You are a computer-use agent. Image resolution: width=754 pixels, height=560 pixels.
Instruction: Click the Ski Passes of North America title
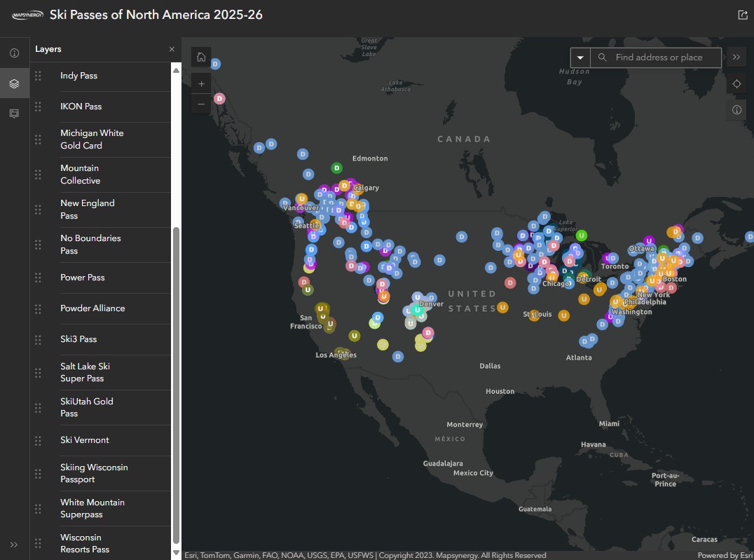(x=156, y=15)
